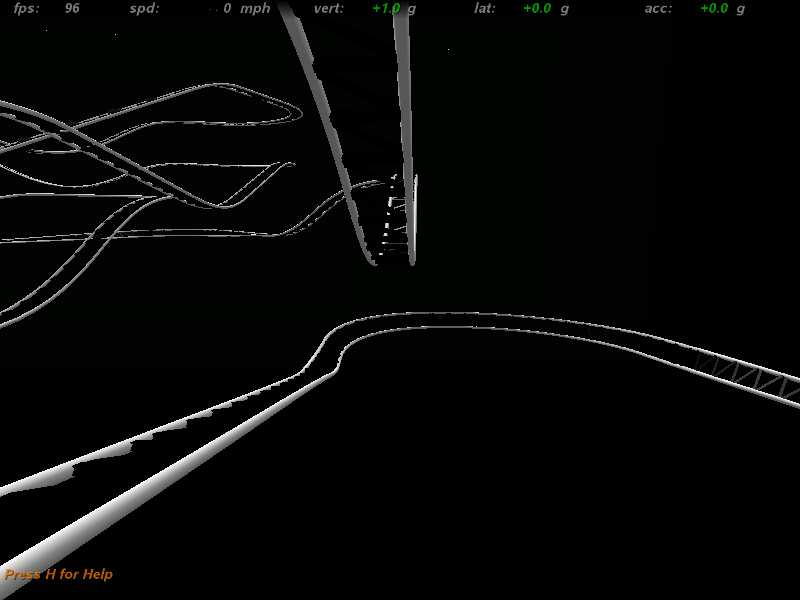Select the green +0.0 lateral g value
The width and height of the screenshot is (800, 600).
pos(537,8)
